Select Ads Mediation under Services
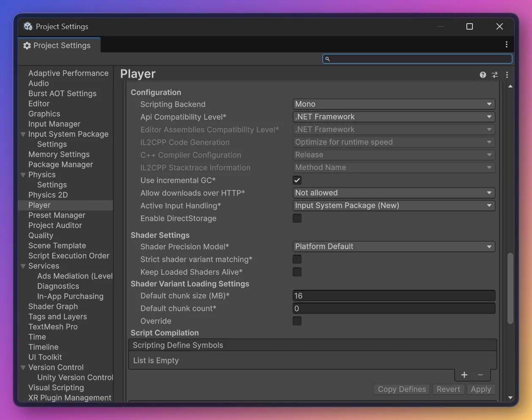This screenshot has height=420, width=532. [75, 276]
